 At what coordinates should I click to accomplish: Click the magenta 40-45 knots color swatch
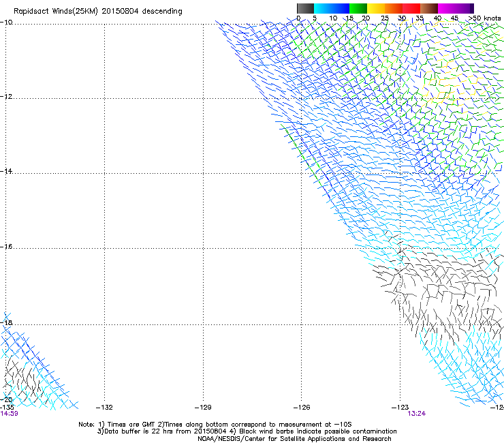pyautogui.click(x=447, y=8)
